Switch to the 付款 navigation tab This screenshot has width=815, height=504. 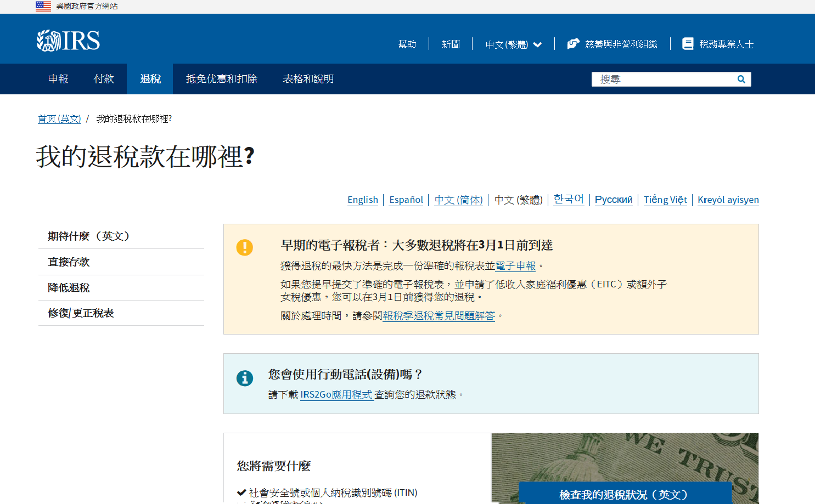[103, 78]
